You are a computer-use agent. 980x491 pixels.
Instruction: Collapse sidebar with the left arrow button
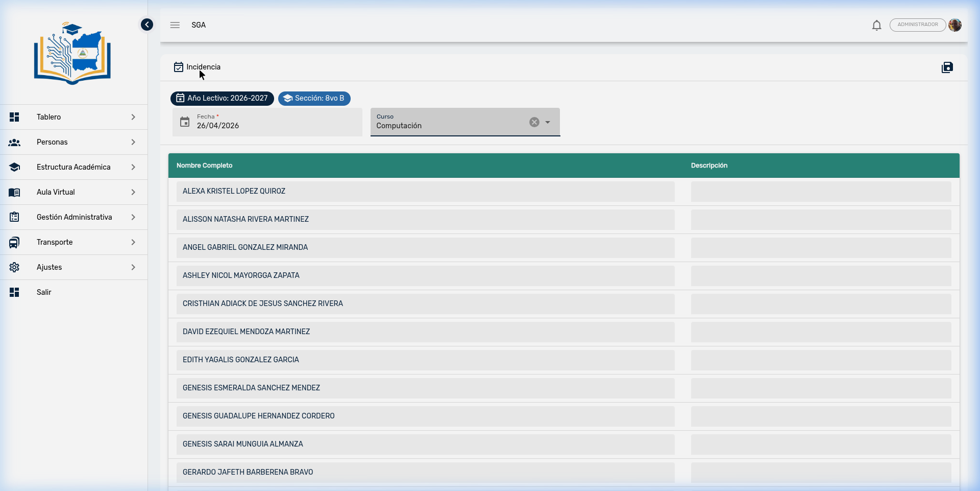pos(147,25)
